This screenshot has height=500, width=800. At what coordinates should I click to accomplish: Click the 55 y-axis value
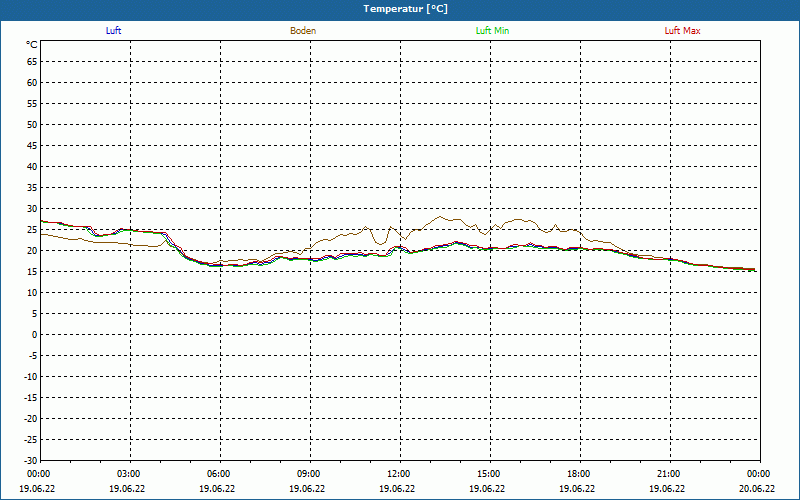32,104
